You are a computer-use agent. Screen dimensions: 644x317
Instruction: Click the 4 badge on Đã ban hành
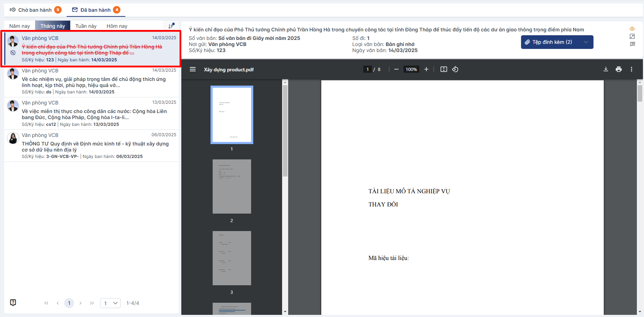(116, 10)
